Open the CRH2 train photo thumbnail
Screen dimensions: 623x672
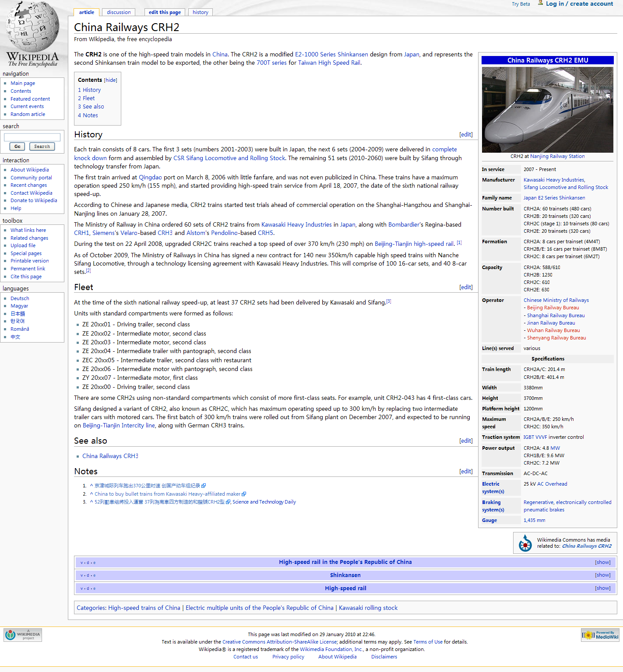[547, 109]
